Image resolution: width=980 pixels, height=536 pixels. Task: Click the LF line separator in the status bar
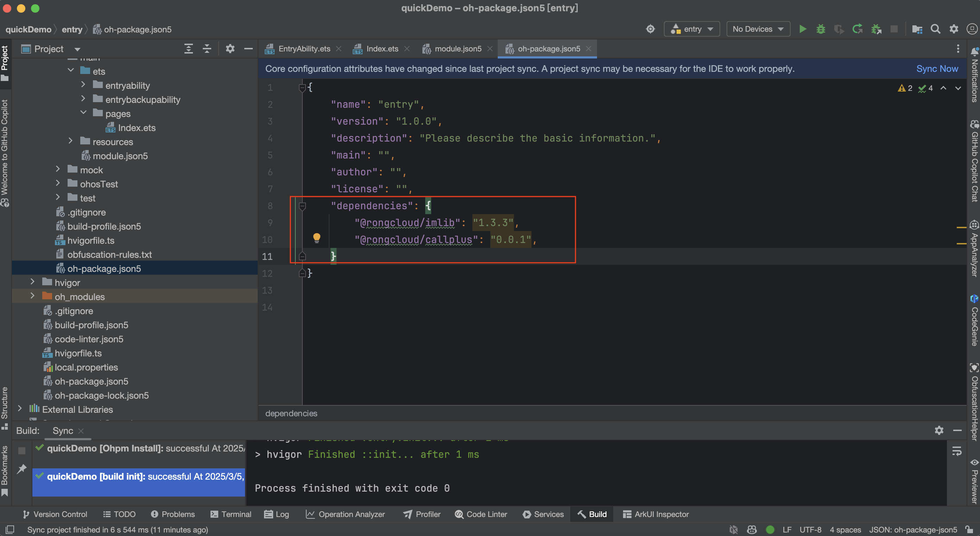[787, 530]
